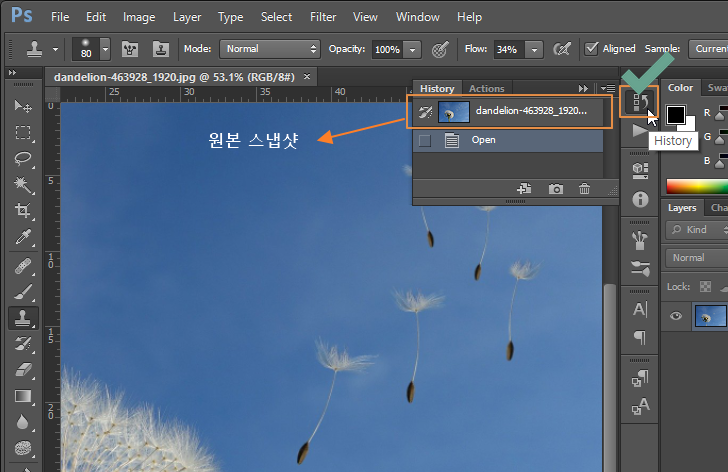Image resolution: width=728 pixels, height=472 pixels.
Task: Enable airbrush-style build-up
Action: [x=562, y=49]
